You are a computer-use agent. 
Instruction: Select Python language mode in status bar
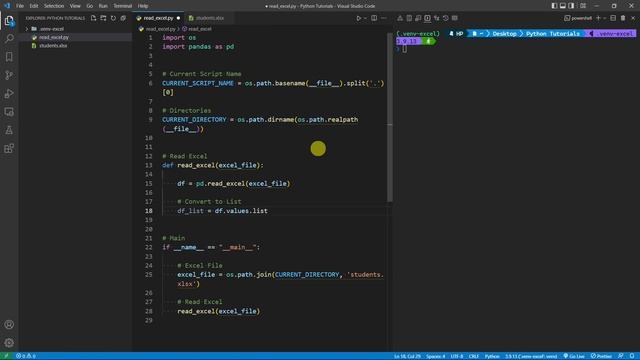click(x=492, y=356)
